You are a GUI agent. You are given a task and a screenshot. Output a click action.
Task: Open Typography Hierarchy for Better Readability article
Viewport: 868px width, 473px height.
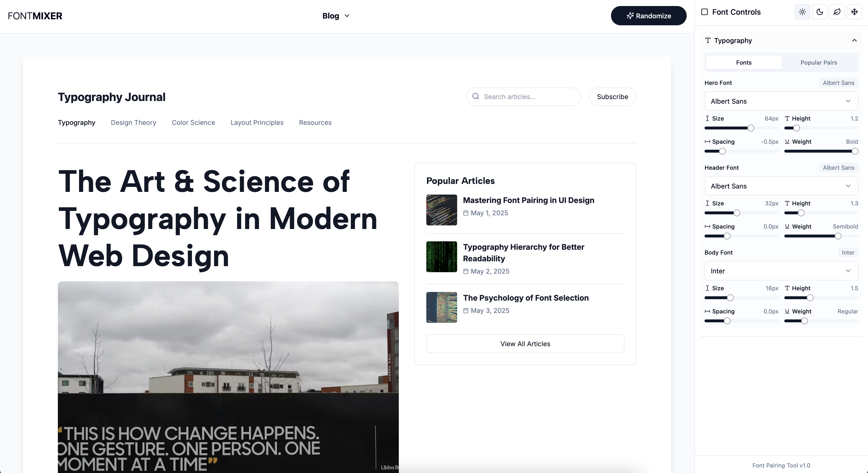[x=523, y=253]
